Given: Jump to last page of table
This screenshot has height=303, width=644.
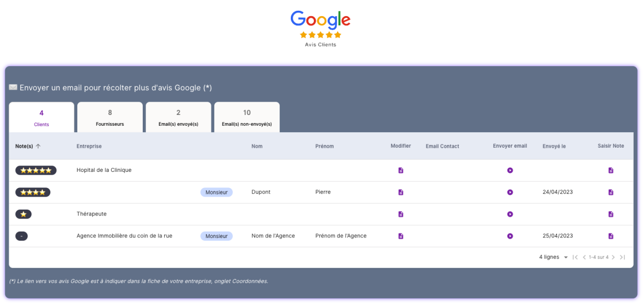Looking at the screenshot, I should pos(623,257).
